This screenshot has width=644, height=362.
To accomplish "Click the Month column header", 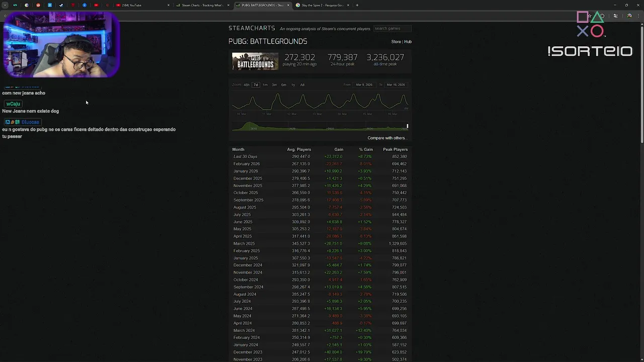I will click(x=238, y=149).
